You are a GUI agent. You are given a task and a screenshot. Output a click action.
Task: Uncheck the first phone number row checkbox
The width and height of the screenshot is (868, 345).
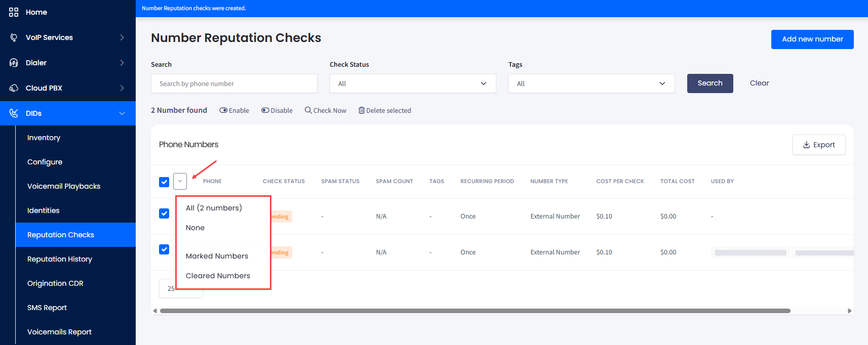click(164, 213)
